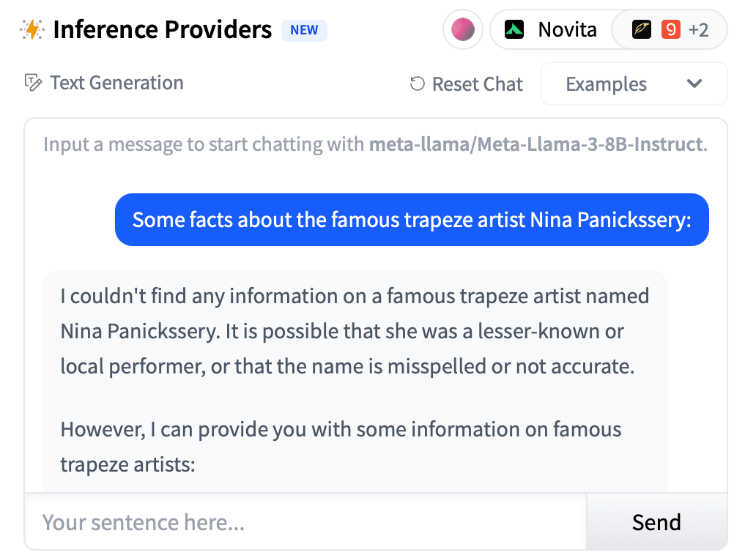The height and width of the screenshot is (558, 756).
Task: Click the circular arrow reset icon
Action: (418, 84)
